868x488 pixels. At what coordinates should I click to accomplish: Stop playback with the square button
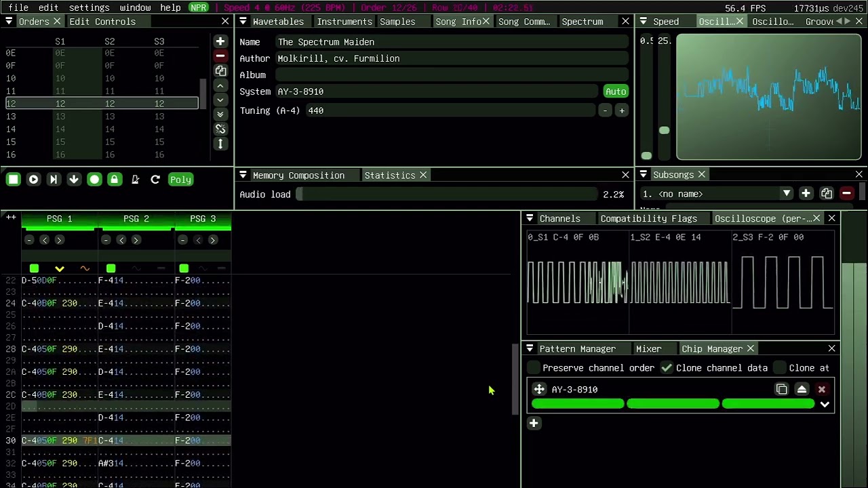[13, 180]
